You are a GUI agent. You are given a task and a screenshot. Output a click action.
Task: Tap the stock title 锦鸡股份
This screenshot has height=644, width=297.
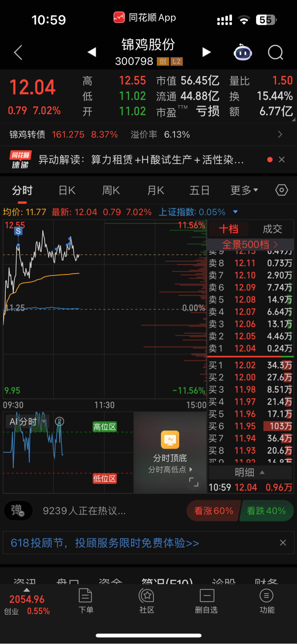click(148, 45)
